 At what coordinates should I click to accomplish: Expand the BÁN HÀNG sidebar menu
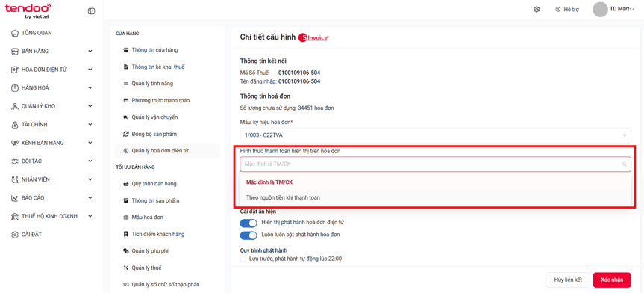tap(51, 51)
